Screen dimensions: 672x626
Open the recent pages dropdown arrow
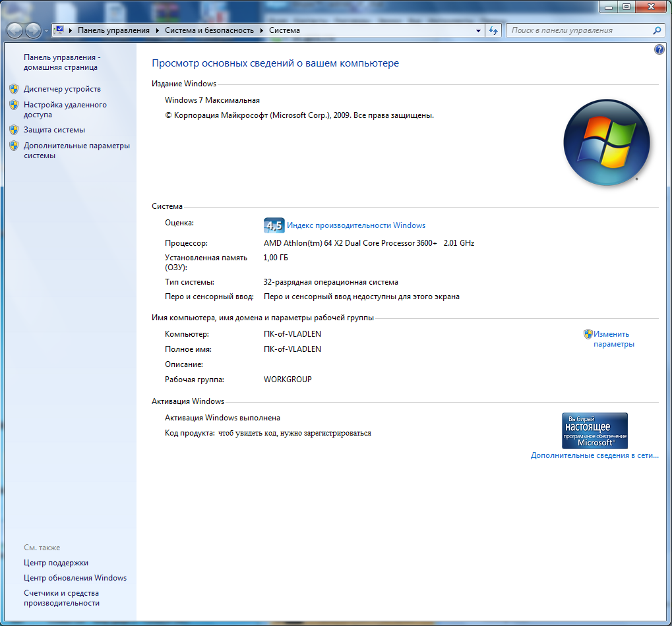(x=46, y=31)
